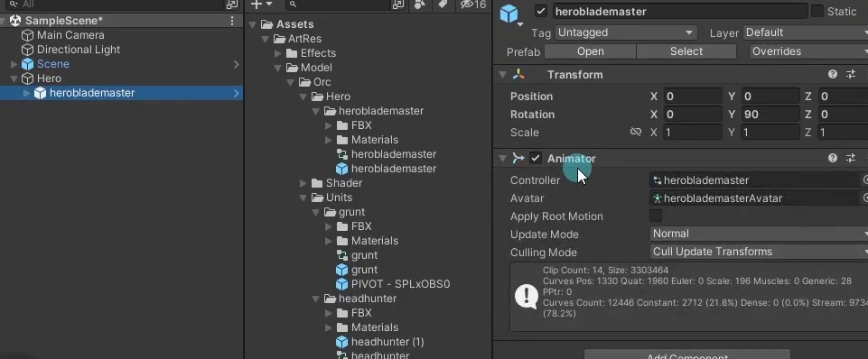Screen dimensions: 868x359
Task: Select the heroblademaster prefab cube asset in Project
Action: tap(387, 168)
